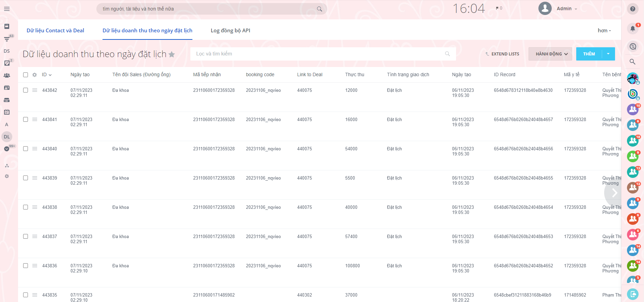Click booking code column header
Screen dimensions: 644x302
pyautogui.click(x=260, y=75)
